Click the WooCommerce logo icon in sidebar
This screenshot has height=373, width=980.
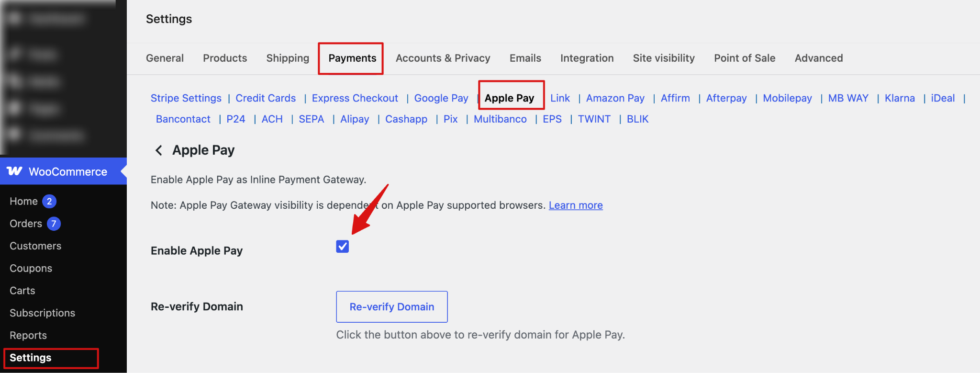tap(14, 171)
